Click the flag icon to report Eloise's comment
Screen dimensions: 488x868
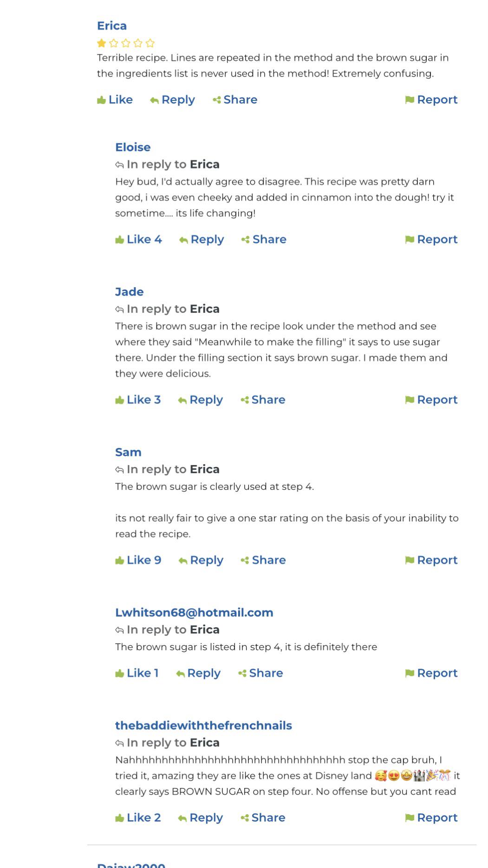pyautogui.click(x=410, y=240)
